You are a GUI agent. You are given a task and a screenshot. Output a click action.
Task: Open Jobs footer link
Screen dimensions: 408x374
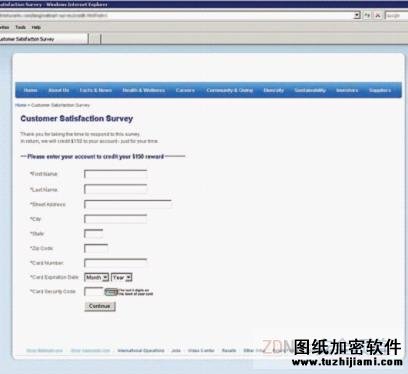[176, 350]
